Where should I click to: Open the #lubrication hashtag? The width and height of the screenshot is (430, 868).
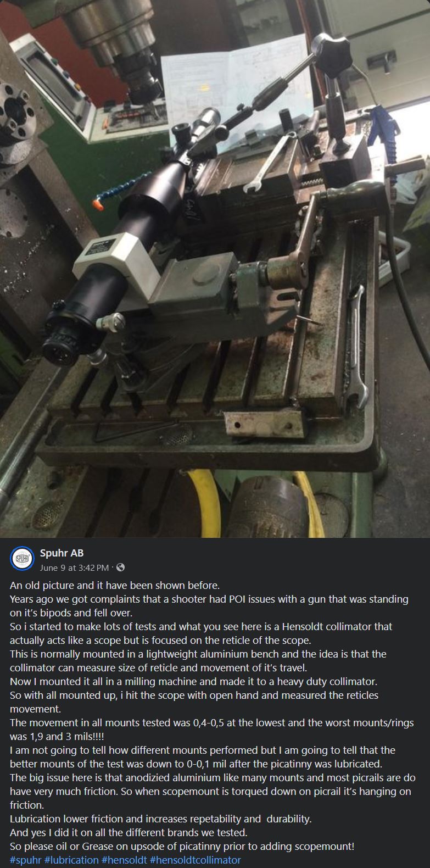[x=71, y=860]
